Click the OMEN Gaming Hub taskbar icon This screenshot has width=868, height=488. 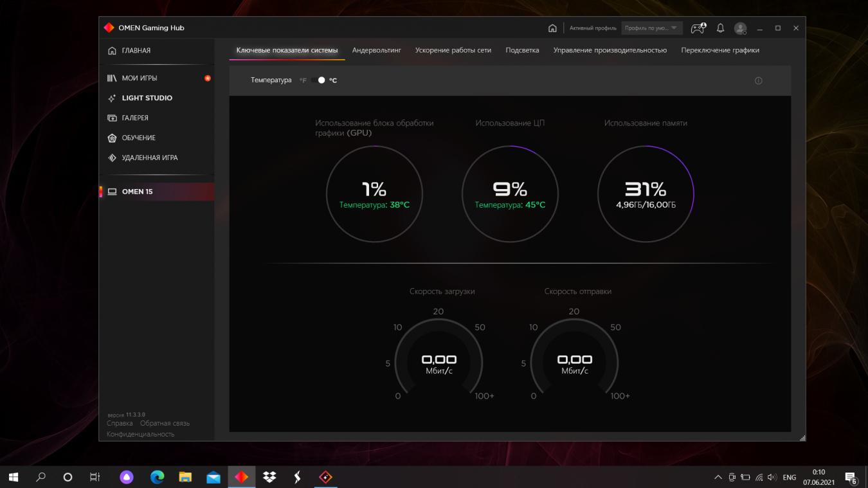point(242,477)
